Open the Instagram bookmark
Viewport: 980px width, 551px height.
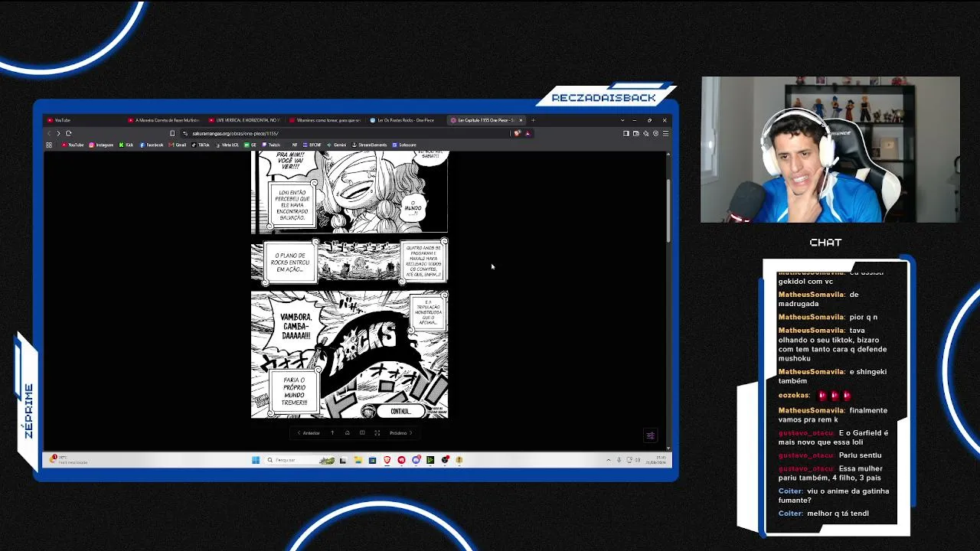pyautogui.click(x=101, y=145)
